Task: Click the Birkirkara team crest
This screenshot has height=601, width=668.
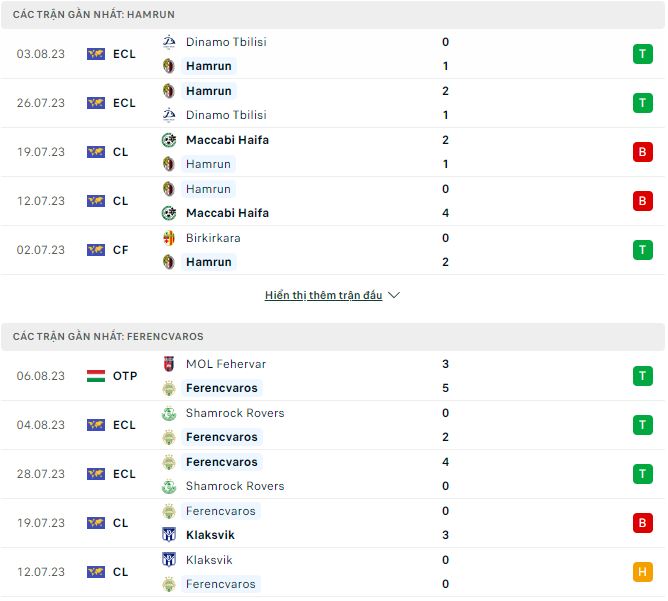Action: click(x=168, y=238)
